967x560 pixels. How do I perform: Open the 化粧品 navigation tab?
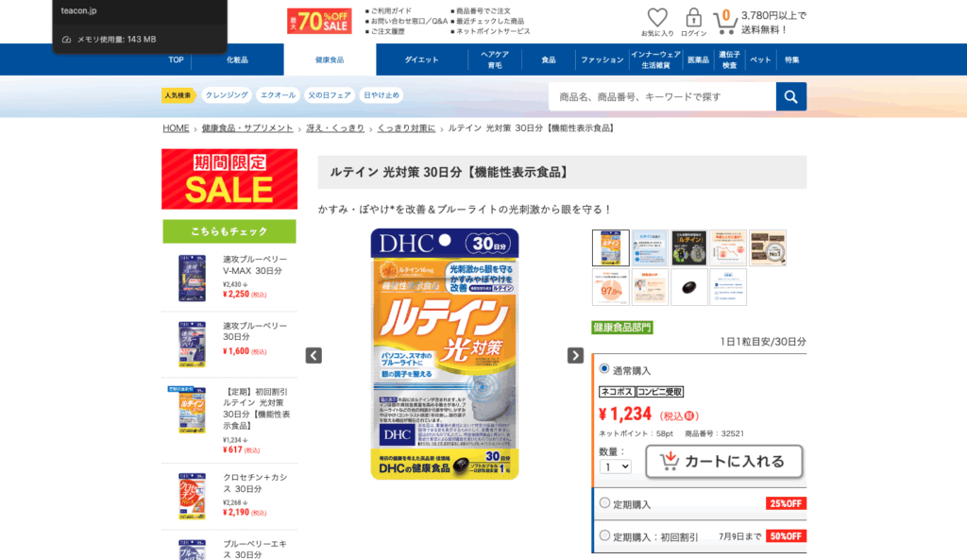pyautogui.click(x=237, y=59)
